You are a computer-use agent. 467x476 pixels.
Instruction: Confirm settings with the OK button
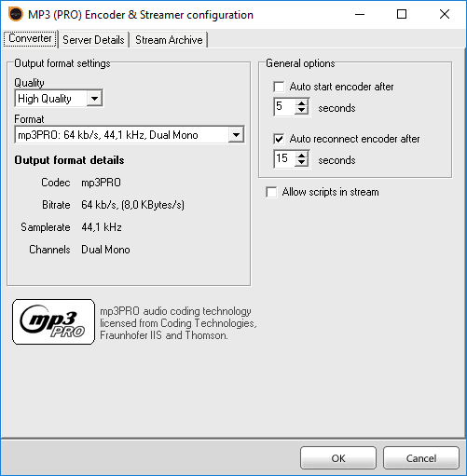[x=338, y=458]
